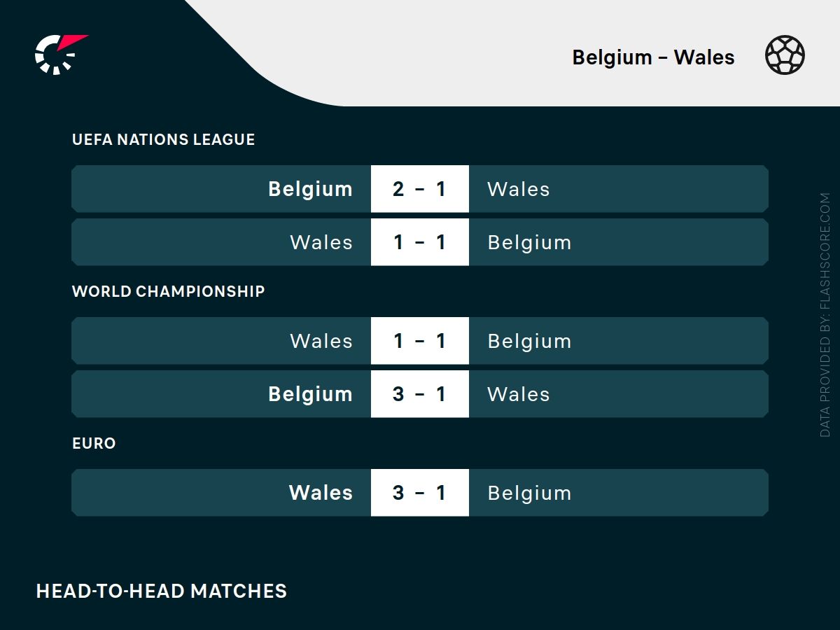This screenshot has width=840, height=630.
Task: Click the Euro 3 - 1 score box
Action: [419, 493]
